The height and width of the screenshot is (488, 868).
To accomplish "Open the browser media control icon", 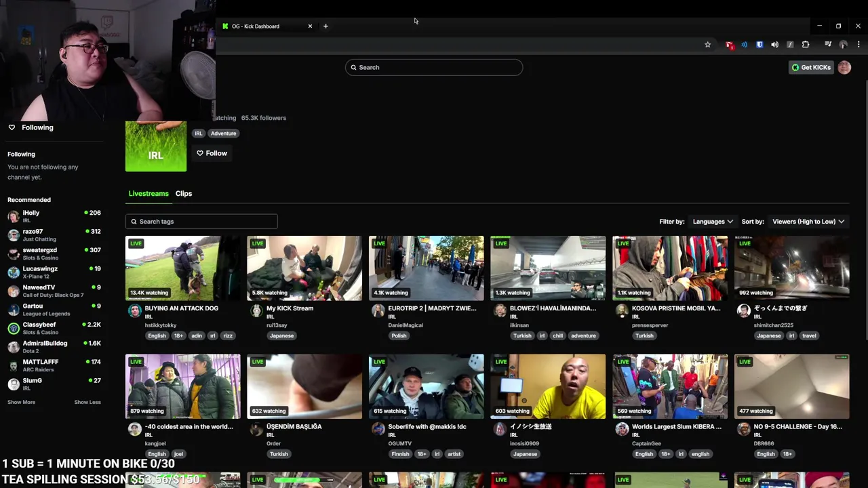I will 828,45.
